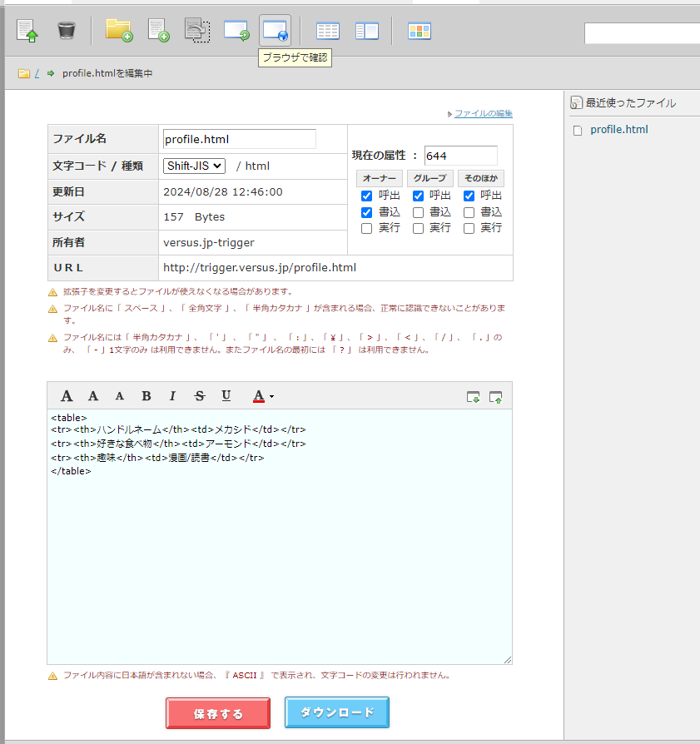Toggle owner 書込 write checkbox

click(366, 212)
